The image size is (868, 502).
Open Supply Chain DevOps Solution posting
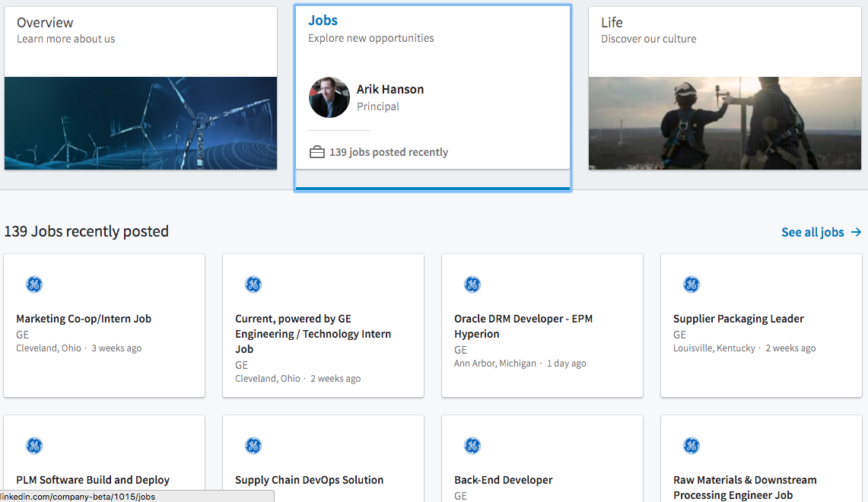310,480
